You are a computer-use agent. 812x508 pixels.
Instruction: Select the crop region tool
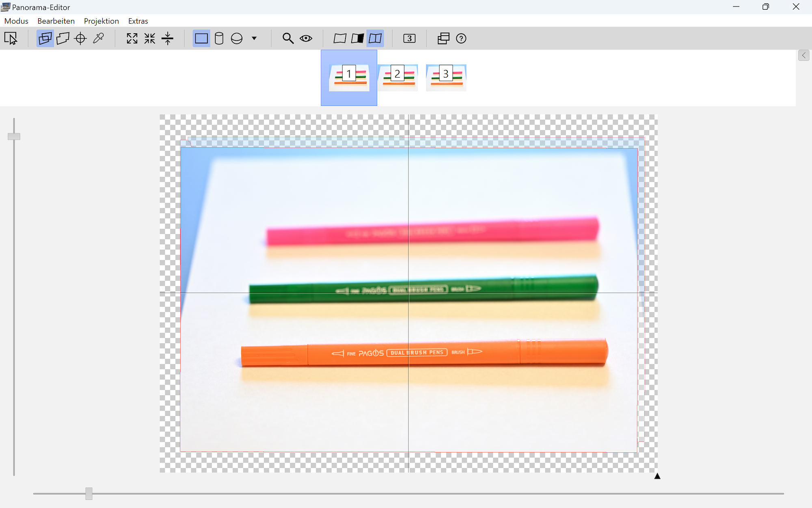pos(63,39)
